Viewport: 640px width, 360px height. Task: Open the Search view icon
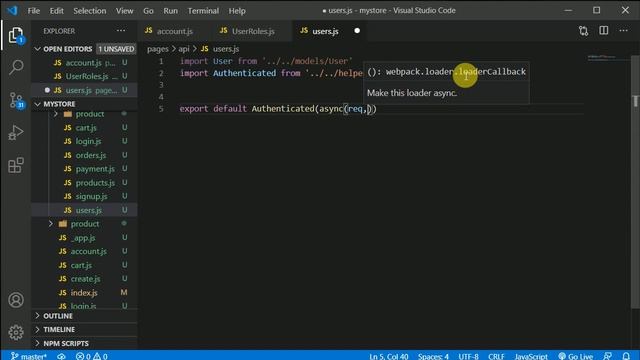(16, 67)
